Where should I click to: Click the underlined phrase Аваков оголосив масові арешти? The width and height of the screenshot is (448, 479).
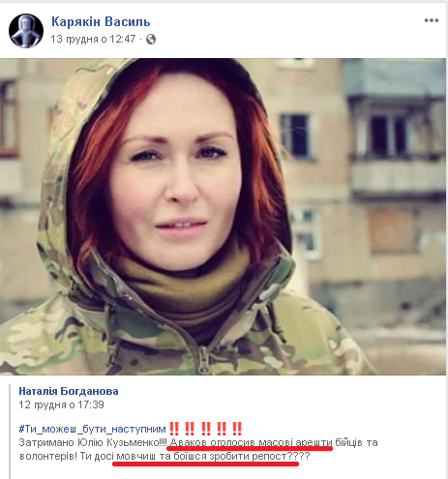(251, 442)
